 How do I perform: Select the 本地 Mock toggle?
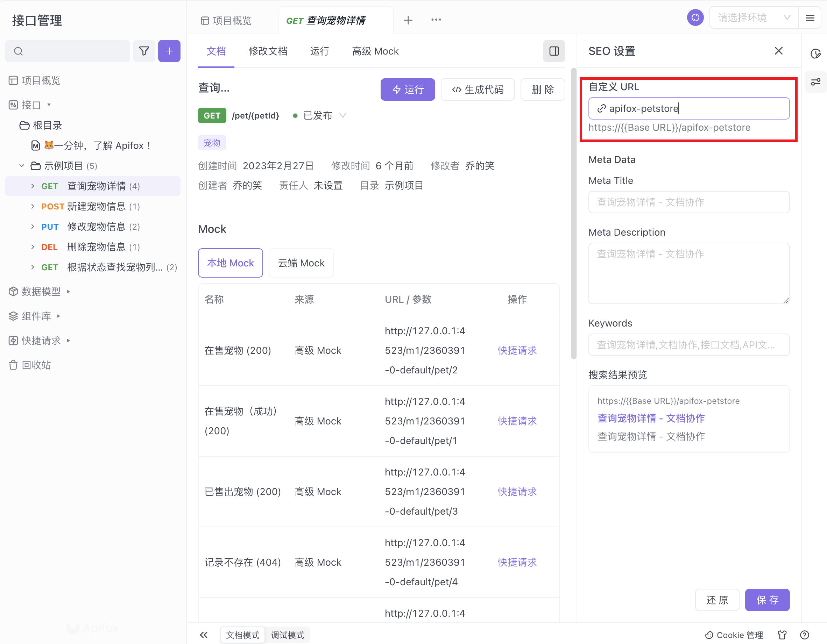(x=230, y=263)
